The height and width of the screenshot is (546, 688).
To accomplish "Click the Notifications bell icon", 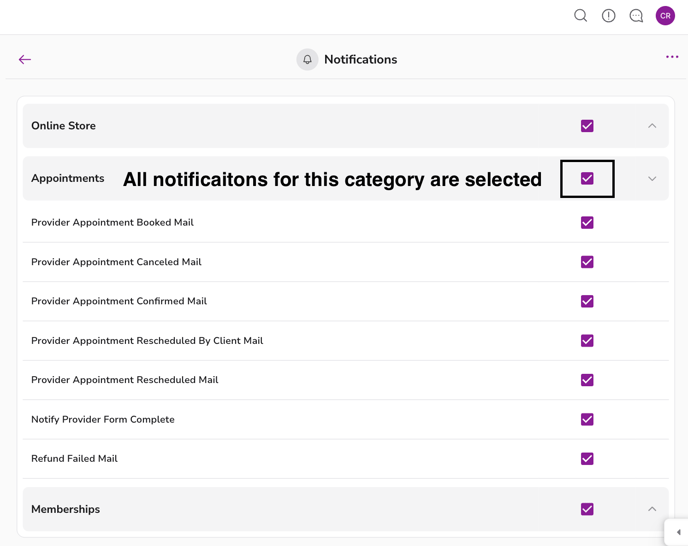I will (307, 60).
